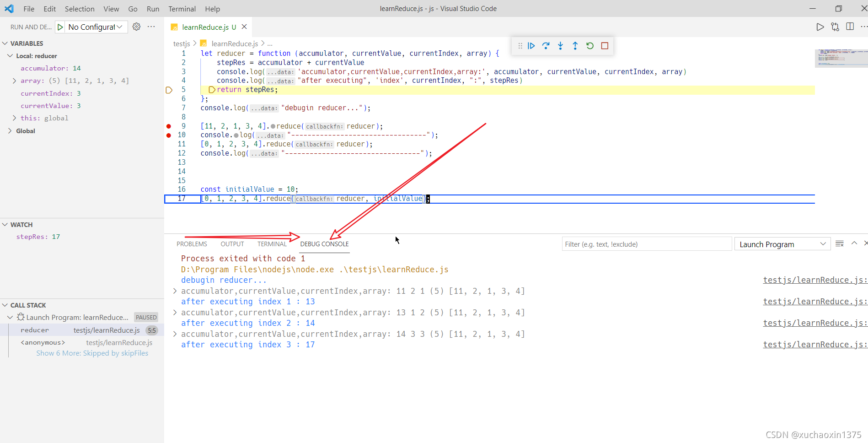Click Show 6 More: Skipped by skipFiles
The height and width of the screenshot is (443, 868).
tap(92, 353)
